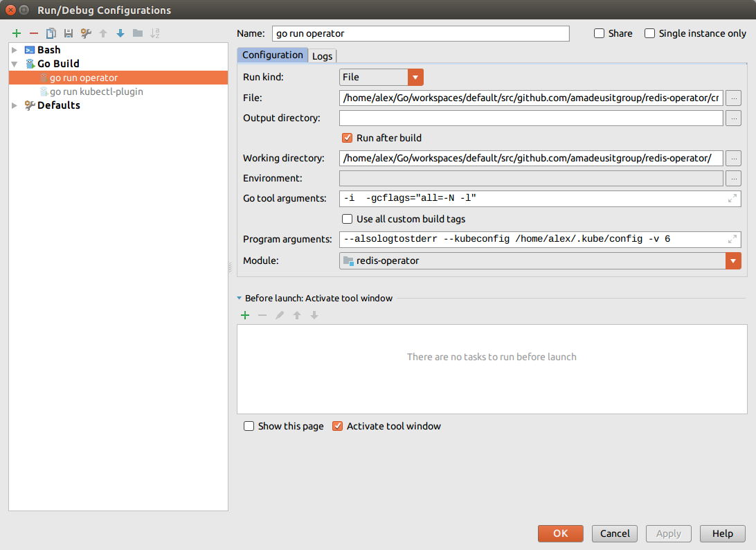Switch to the Logs tab
This screenshot has height=550, width=756.
(x=322, y=56)
